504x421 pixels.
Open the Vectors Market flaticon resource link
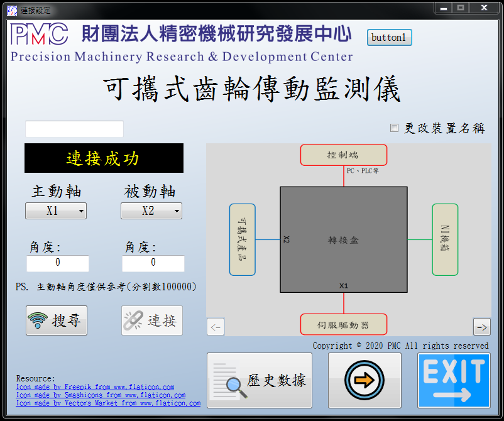click(x=108, y=403)
